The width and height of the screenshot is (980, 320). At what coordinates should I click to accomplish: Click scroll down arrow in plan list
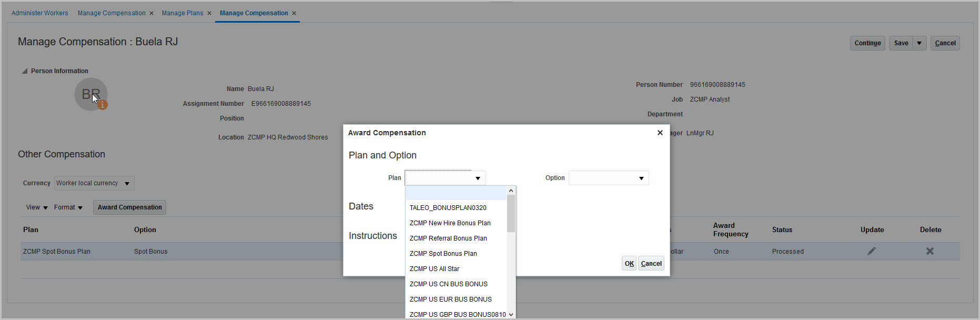pos(511,314)
